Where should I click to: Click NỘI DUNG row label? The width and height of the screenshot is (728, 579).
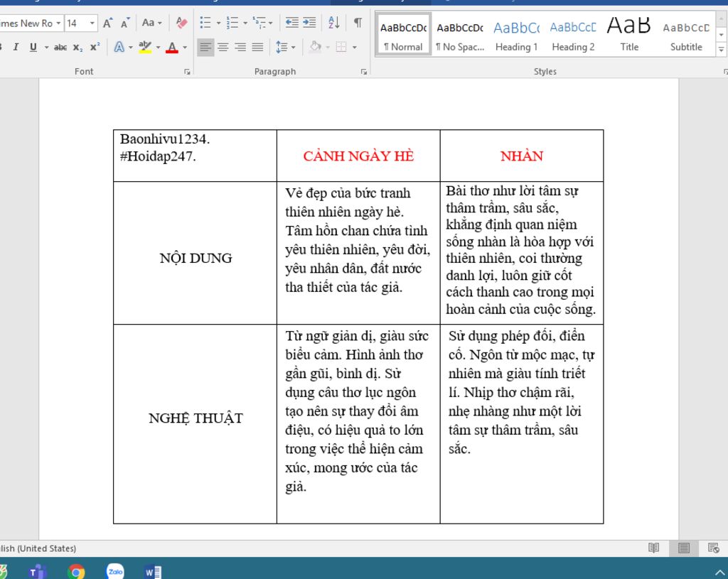[196, 259]
